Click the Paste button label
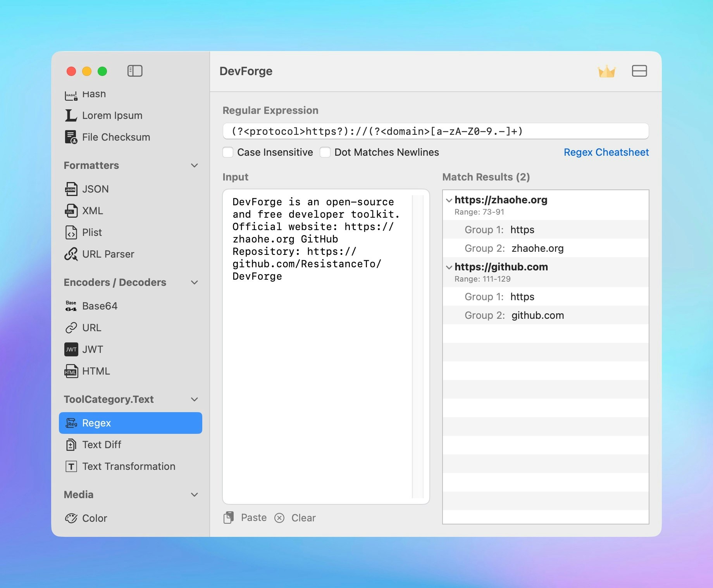Viewport: 713px width, 588px height. point(254,518)
